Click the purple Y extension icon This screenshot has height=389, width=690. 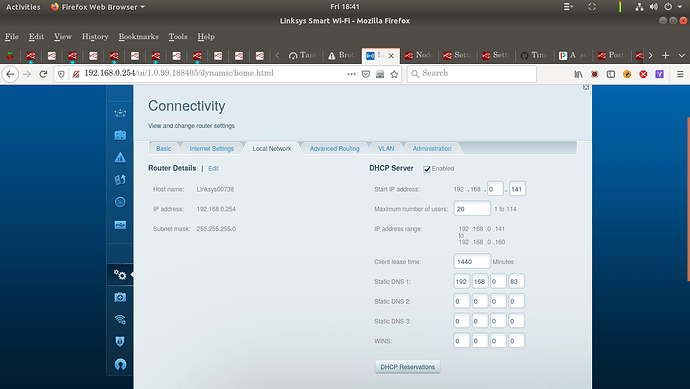pos(659,74)
